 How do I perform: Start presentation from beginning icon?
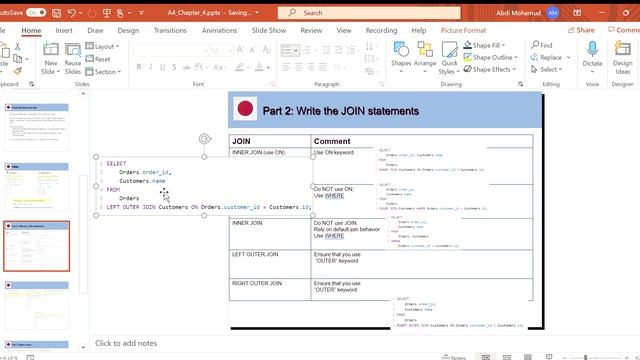[x=107, y=13]
